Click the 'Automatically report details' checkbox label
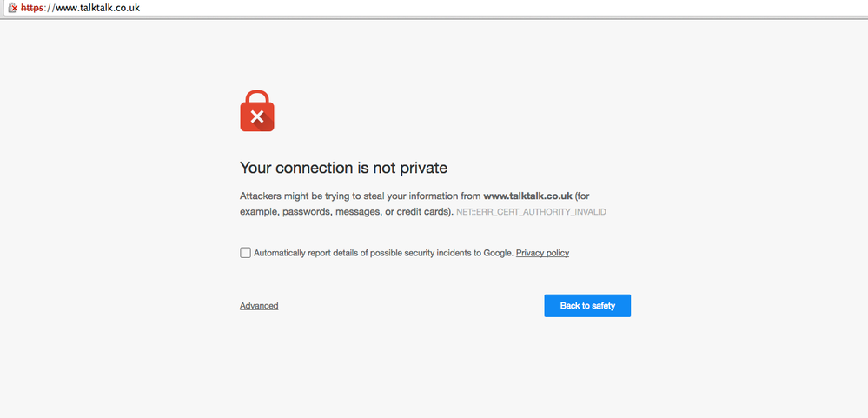 [x=304, y=253]
